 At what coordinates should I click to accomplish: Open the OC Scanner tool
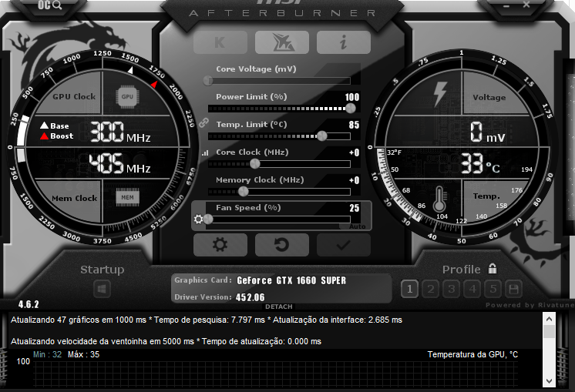pos(50,5)
